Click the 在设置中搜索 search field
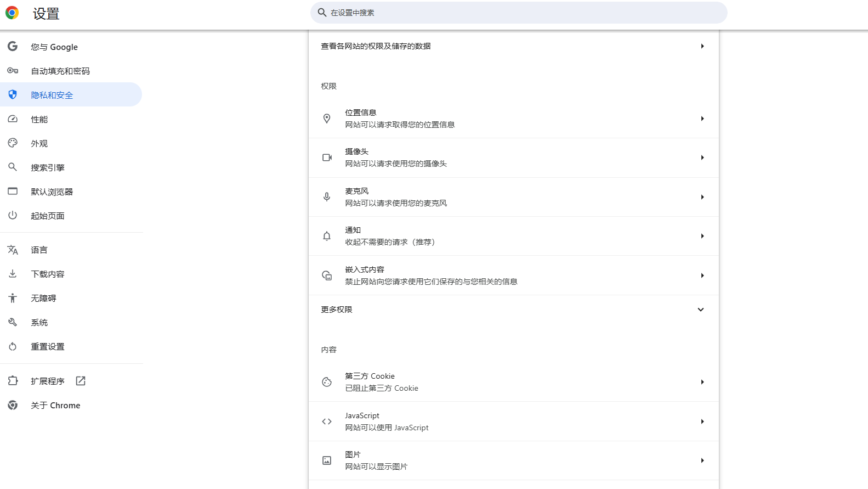868x489 pixels. coord(519,13)
